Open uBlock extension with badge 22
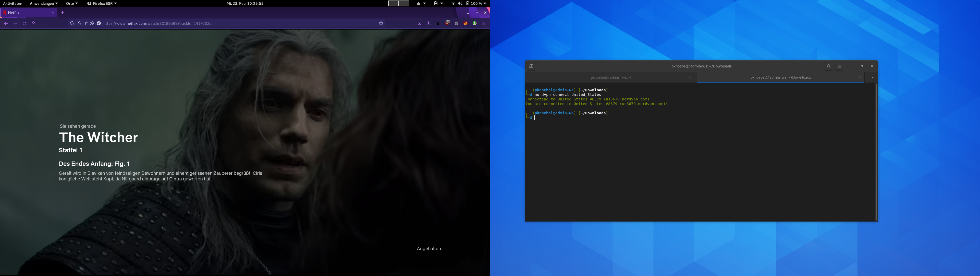 447,23
